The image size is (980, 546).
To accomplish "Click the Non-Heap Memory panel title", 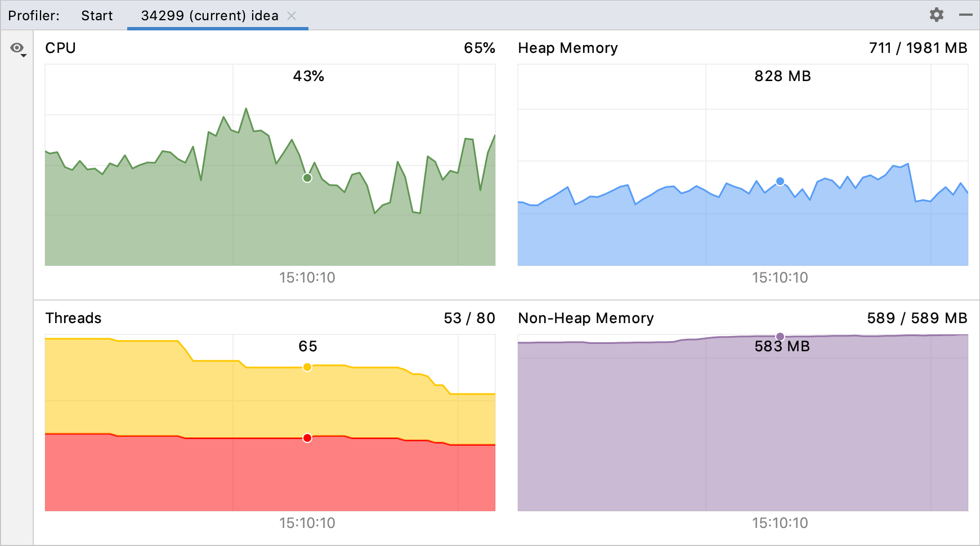I will point(586,318).
